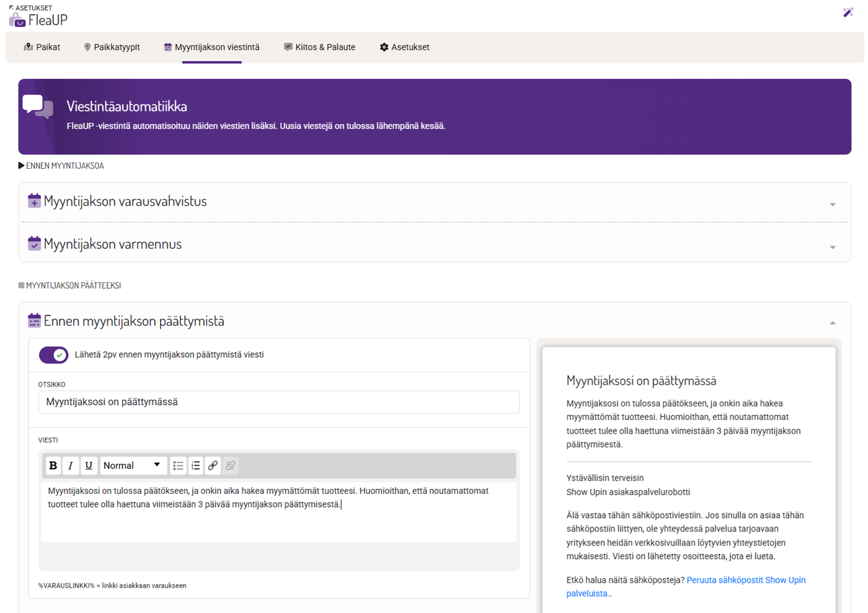Screen dimensions: 868x613
Task: Click the FleaUP logo
Action: (x=38, y=20)
